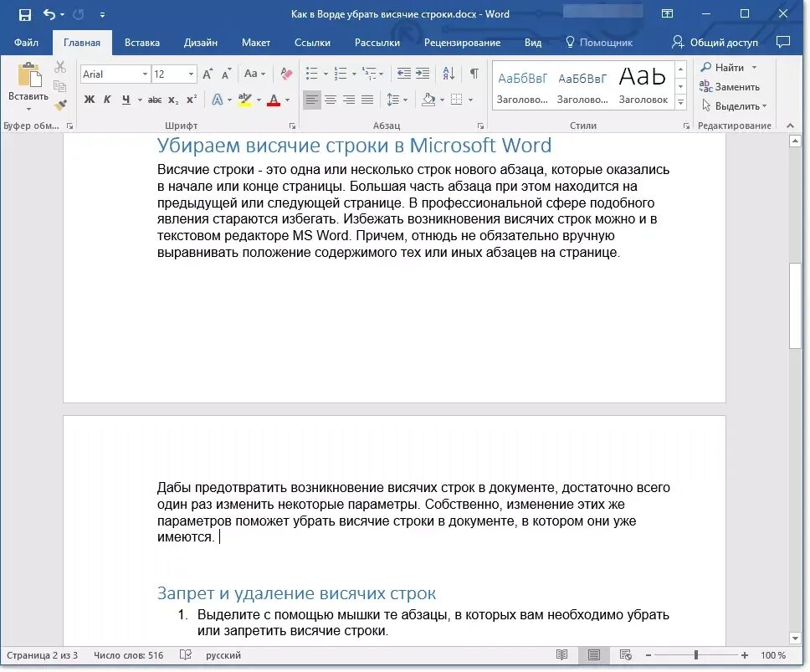810x672 pixels.
Task: Switch to the Дизайн tab
Action: (201, 43)
